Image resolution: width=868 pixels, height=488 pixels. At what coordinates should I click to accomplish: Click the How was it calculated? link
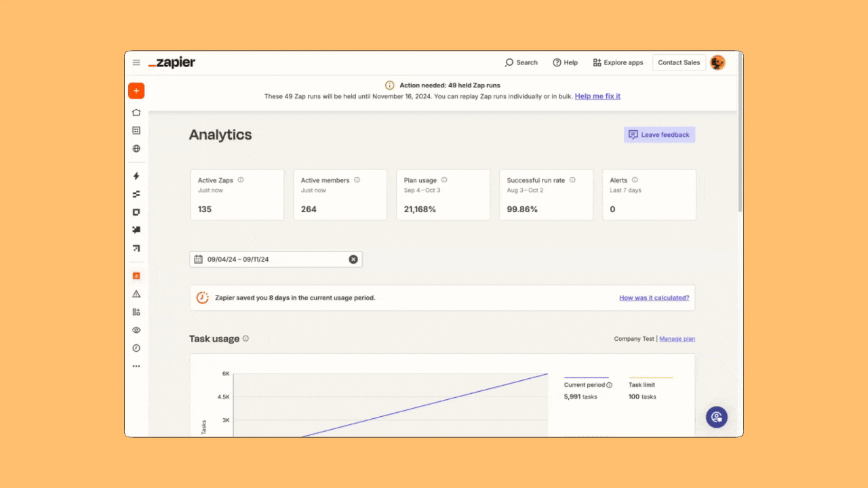pos(654,298)
